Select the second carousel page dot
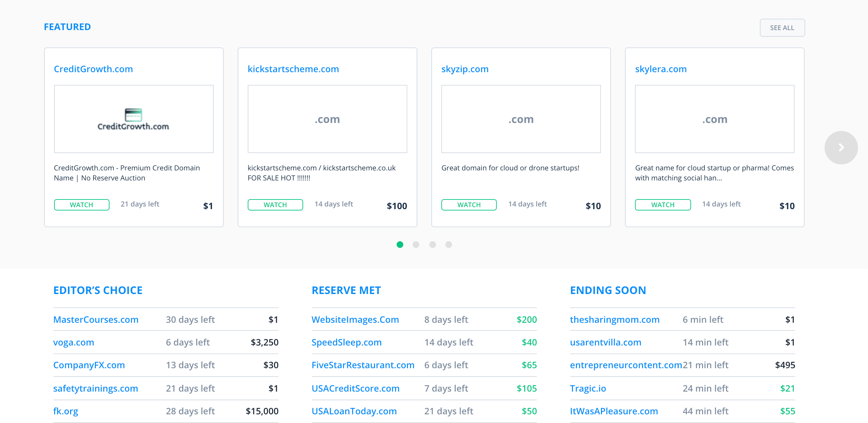 click(416, 245)
